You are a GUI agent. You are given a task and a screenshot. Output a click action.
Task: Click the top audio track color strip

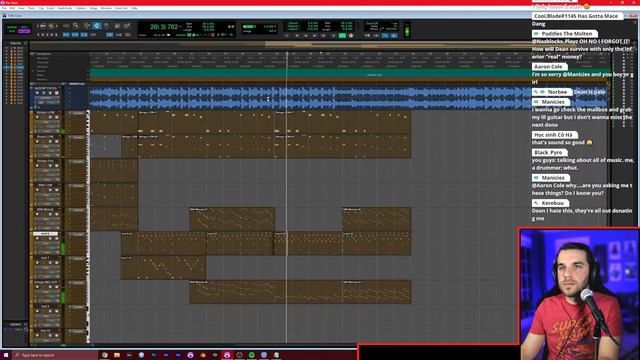click(x=31, y=98)
